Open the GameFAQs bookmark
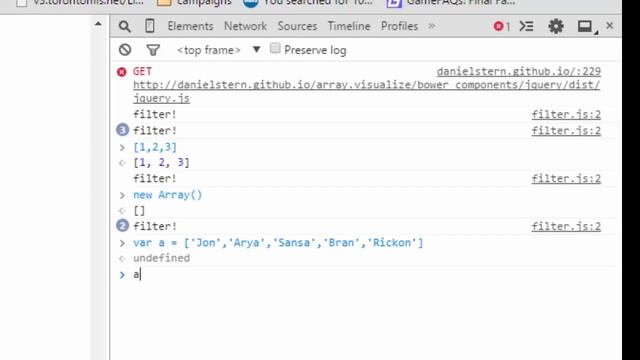 tap(451, 2)
